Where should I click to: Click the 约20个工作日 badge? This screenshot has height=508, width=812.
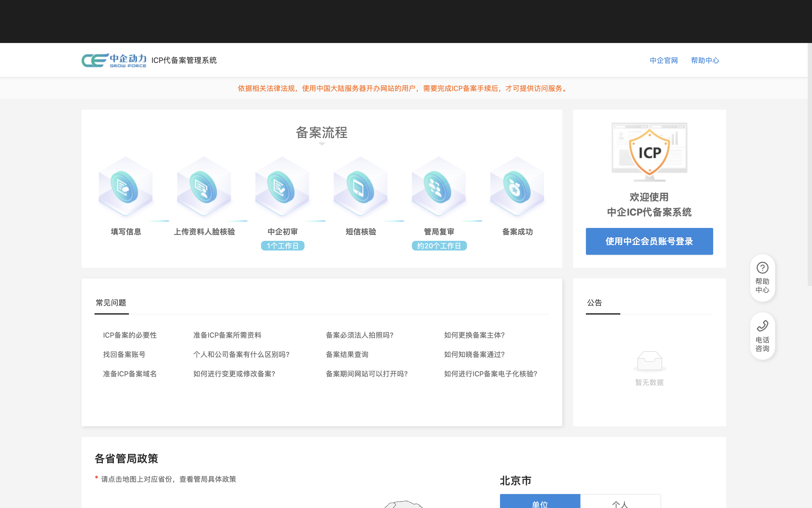439,246
